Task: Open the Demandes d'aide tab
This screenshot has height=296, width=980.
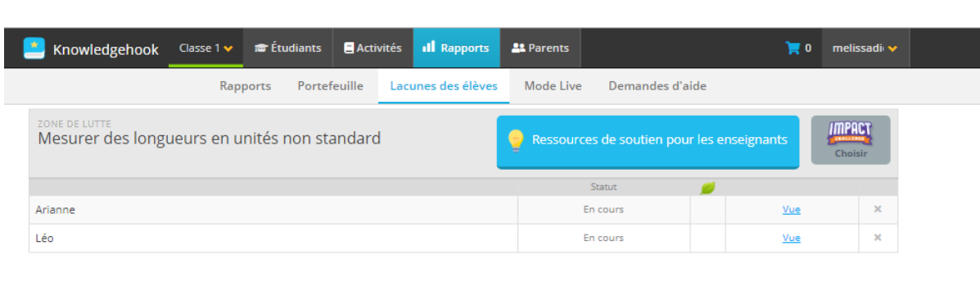Action: pos(657,86)
